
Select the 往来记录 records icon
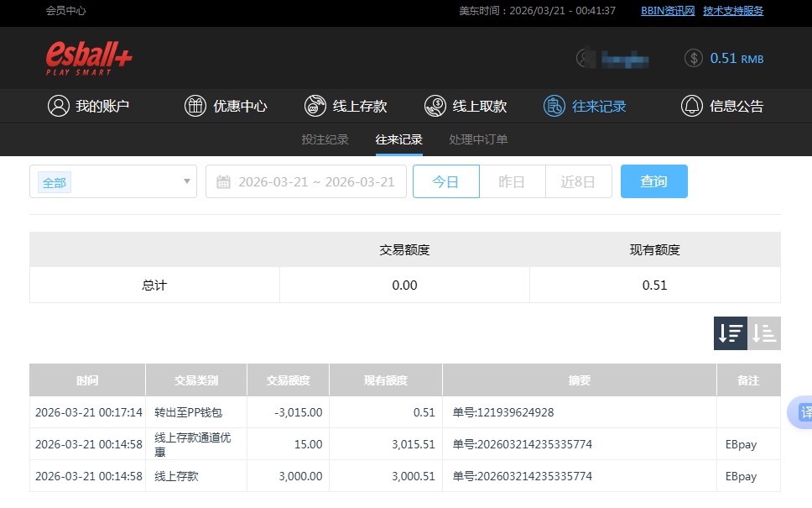554,106
